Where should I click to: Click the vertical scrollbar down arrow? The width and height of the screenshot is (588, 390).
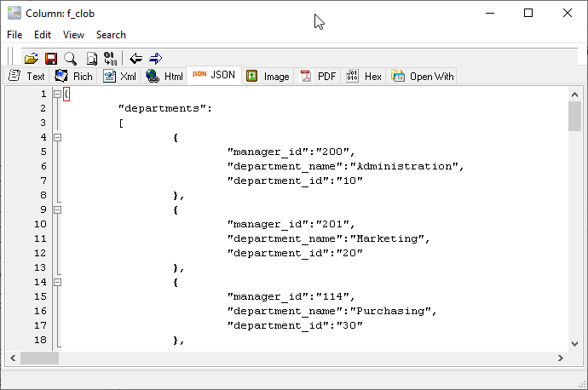click(x=575, y=341)
